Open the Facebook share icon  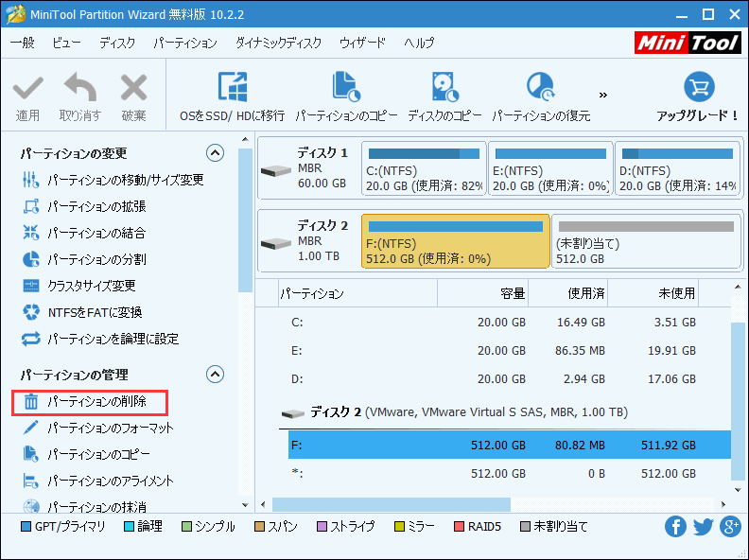[x=675, y=527]
